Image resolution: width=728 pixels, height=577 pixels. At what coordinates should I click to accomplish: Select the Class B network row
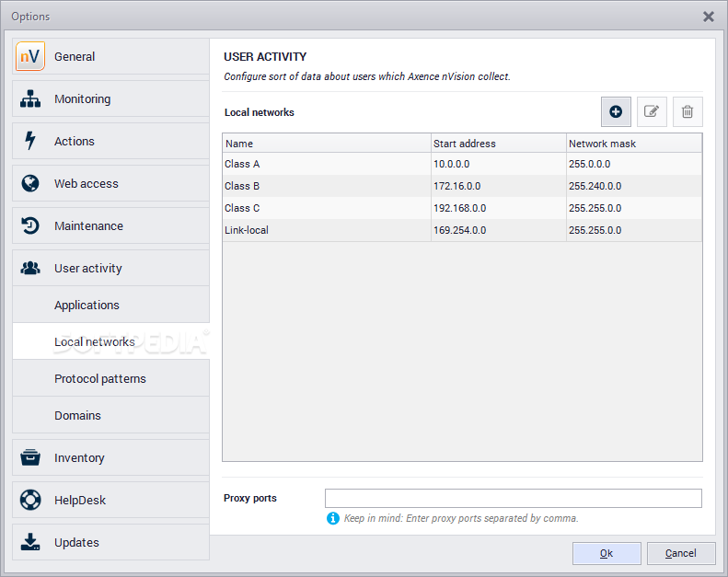click(x=462, y=186)
